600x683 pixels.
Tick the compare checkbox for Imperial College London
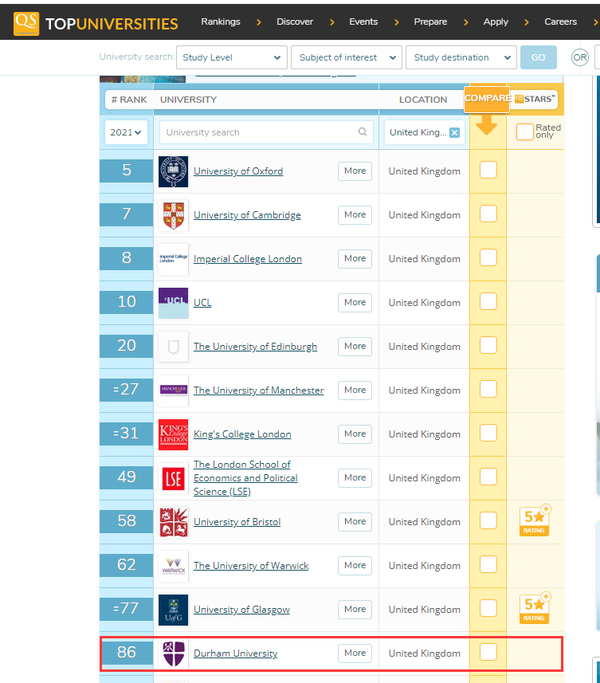(x=488, y=257)
